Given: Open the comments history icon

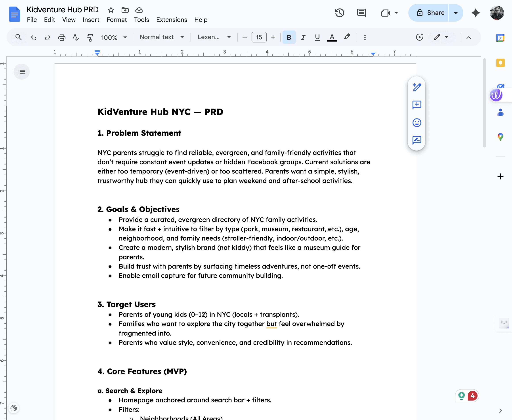Looking at the screenshot, I should tap(361, 13).
